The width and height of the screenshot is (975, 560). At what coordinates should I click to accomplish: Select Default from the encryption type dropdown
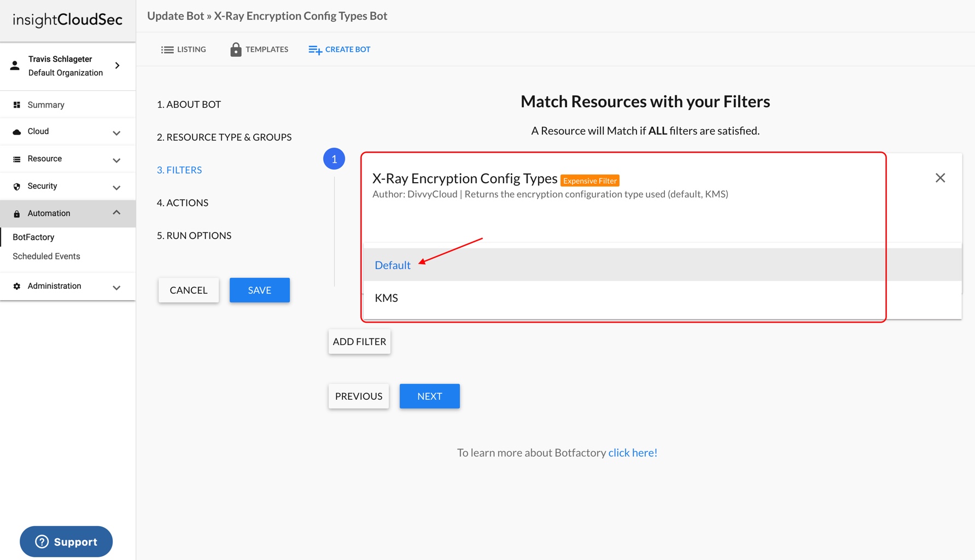click(662, 265)
